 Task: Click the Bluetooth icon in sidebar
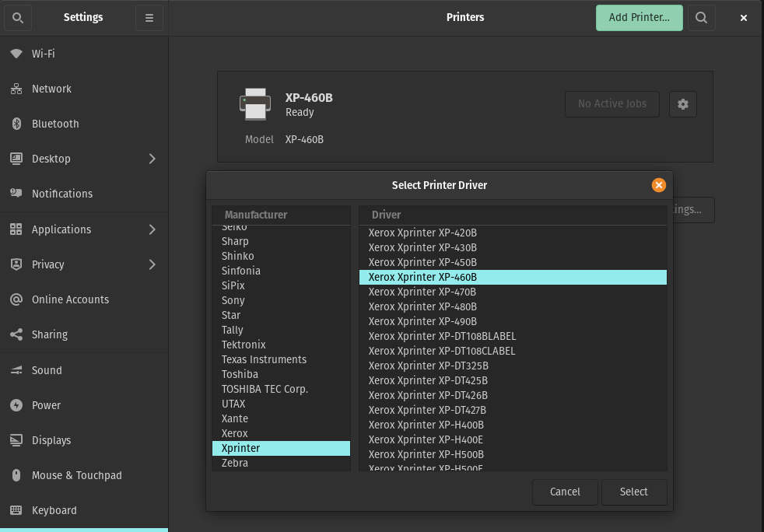point(16,124)
